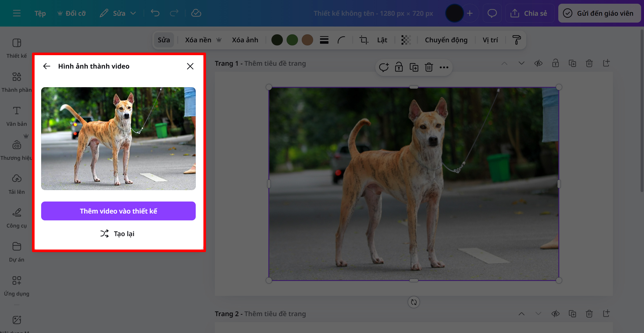Open the Thành phần panel in sidebar
The image size is (644, 333).
[17, 81]
